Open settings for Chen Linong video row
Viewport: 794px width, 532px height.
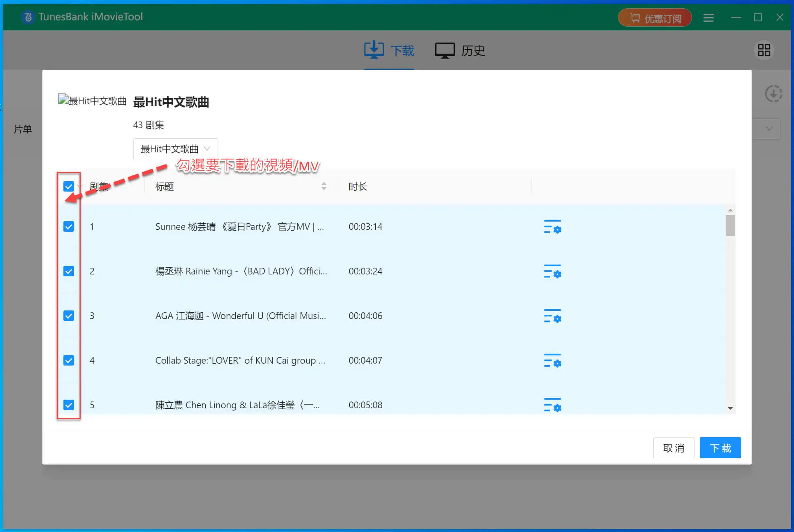pos(552,405)
